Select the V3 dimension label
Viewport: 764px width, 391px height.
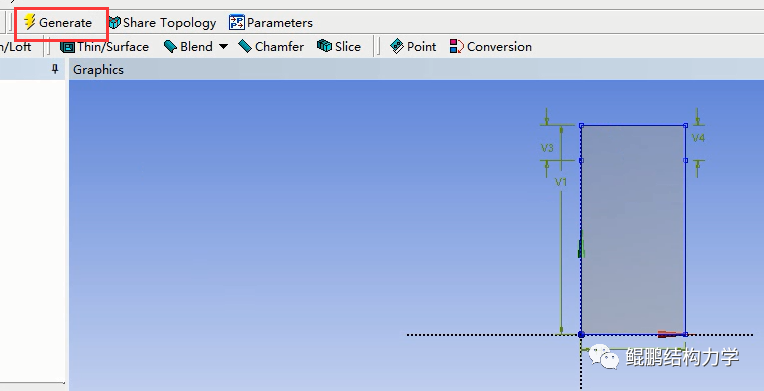pyautogui.click(x=547, y=148)
